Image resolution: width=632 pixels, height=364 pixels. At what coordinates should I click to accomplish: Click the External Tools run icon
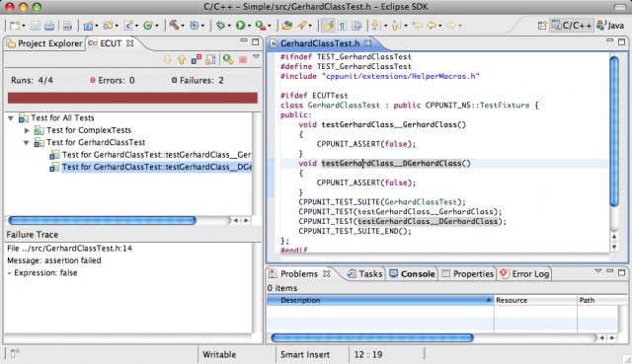[261, 26]
